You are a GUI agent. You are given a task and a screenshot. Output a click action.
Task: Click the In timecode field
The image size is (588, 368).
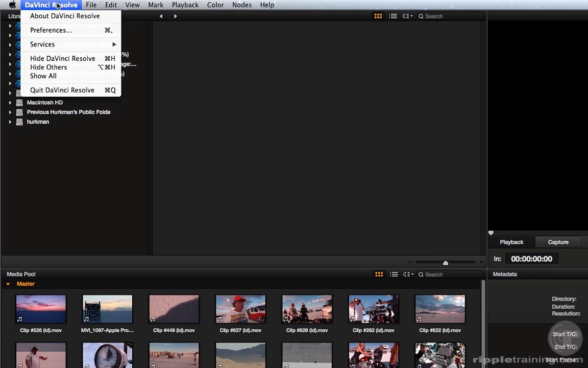tap(531, 259)
